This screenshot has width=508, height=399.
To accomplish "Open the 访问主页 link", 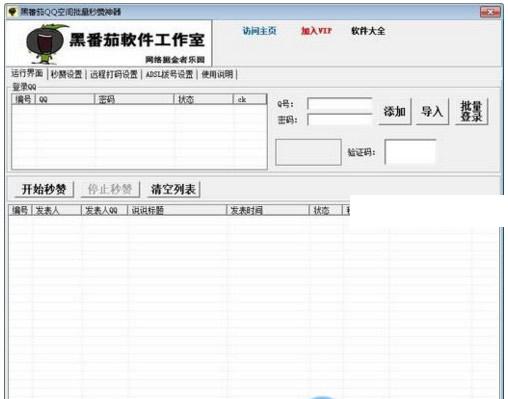I will (259, 31).
